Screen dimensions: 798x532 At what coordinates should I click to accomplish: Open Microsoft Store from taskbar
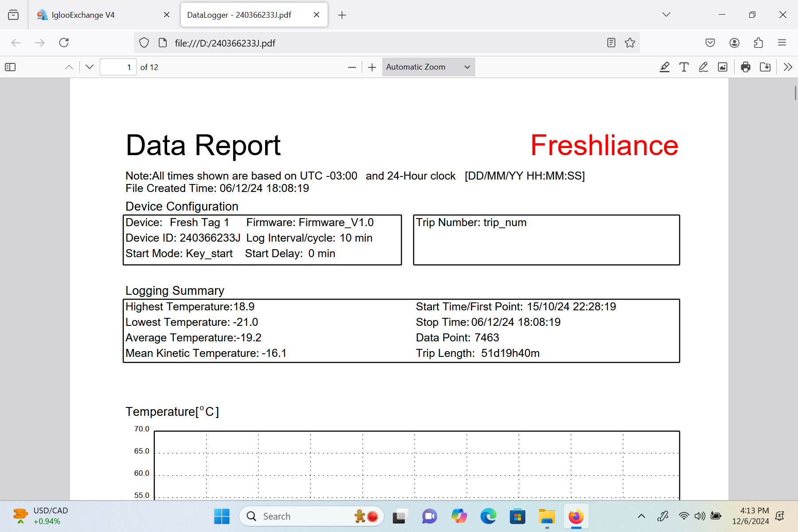click(517, 516)
